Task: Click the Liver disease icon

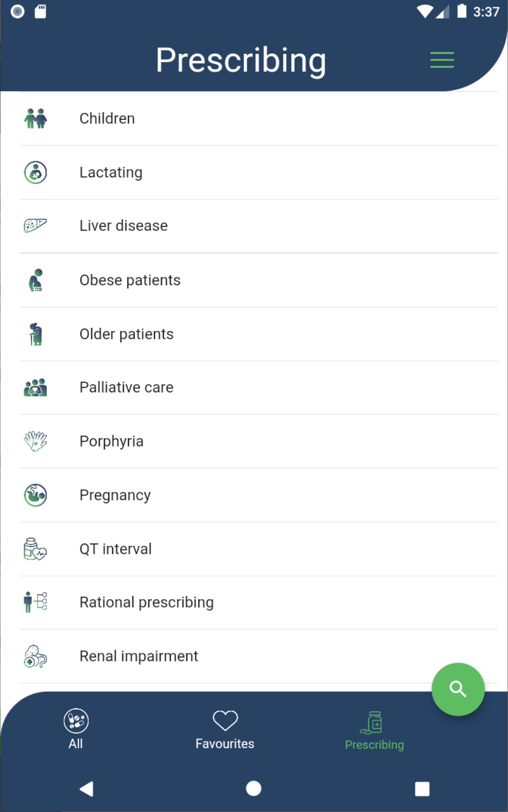Action: click(35, 226)
